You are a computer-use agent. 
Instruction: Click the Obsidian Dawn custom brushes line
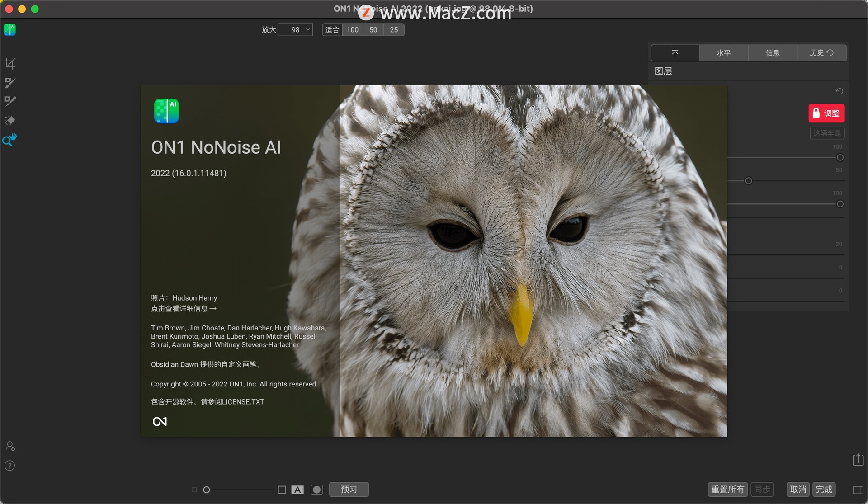pos(207,364)
